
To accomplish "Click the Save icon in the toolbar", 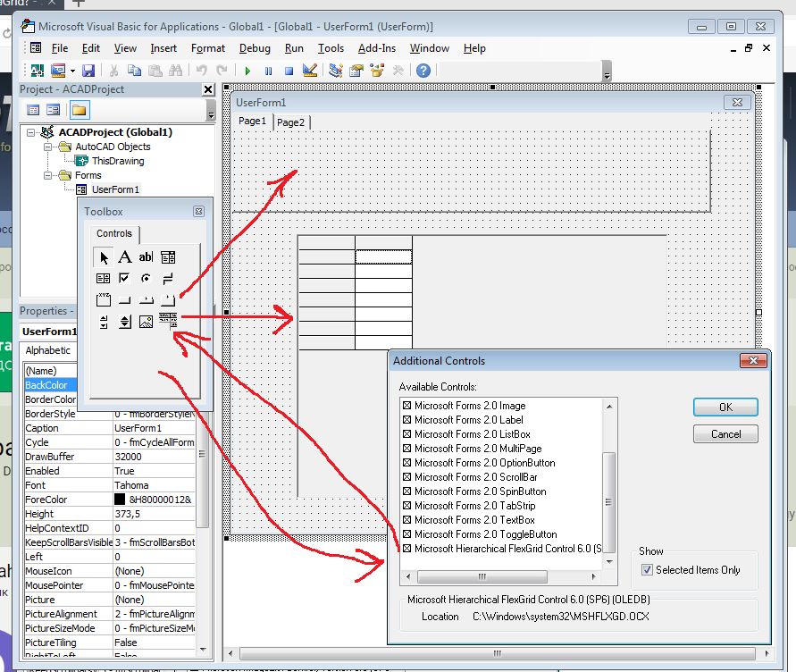I will (x=88, y=71).
